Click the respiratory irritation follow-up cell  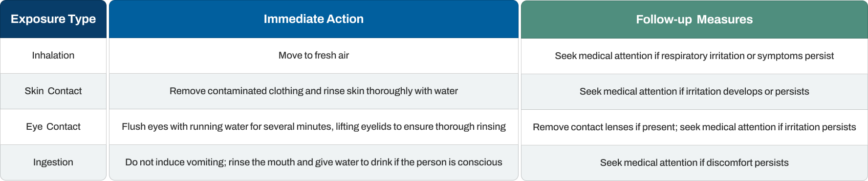pos(694,56)
